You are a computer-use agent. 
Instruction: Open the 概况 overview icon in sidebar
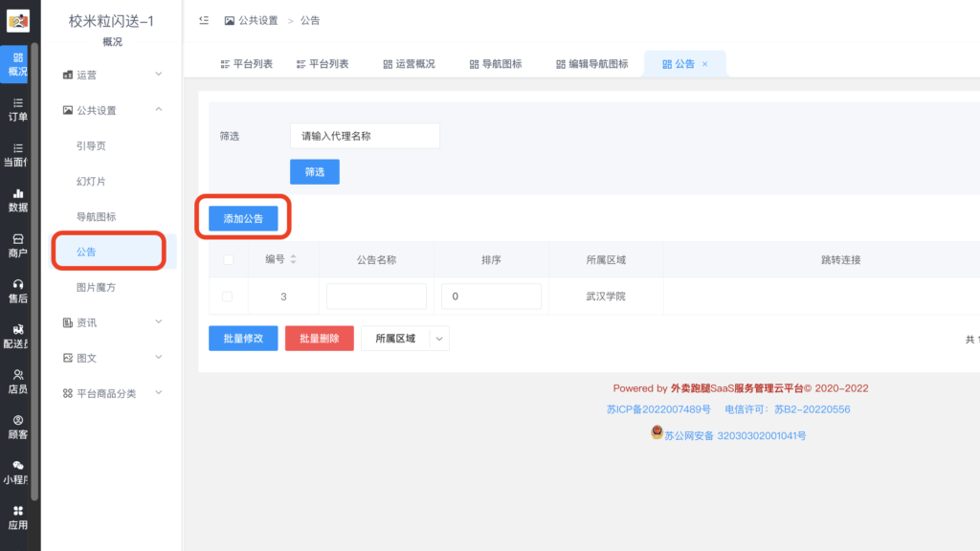coord(17,65)
